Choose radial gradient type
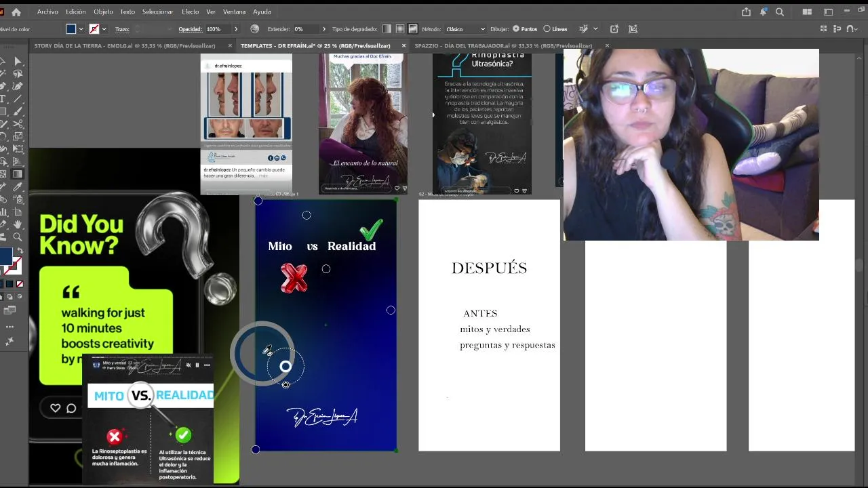This screenshot has width=868, height=488. (399, 29)
